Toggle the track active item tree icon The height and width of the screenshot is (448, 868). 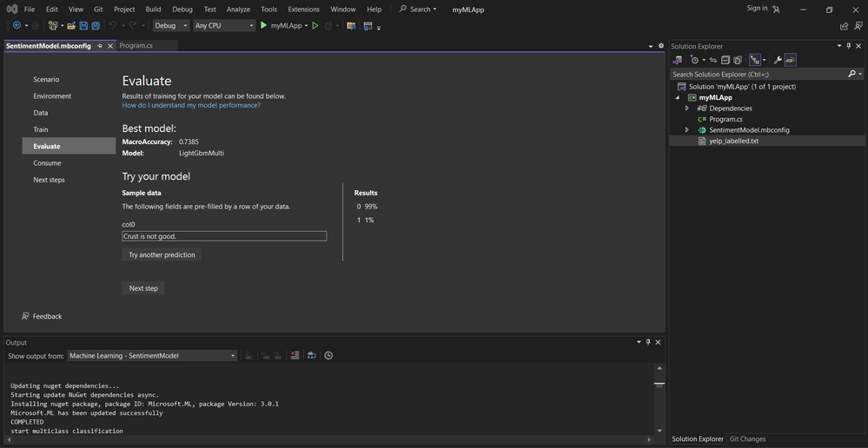click(754, 60)
